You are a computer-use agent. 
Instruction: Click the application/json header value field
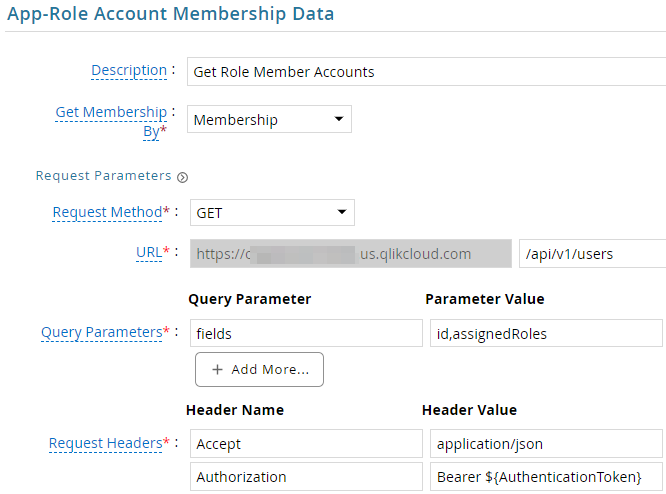point(546,444)
